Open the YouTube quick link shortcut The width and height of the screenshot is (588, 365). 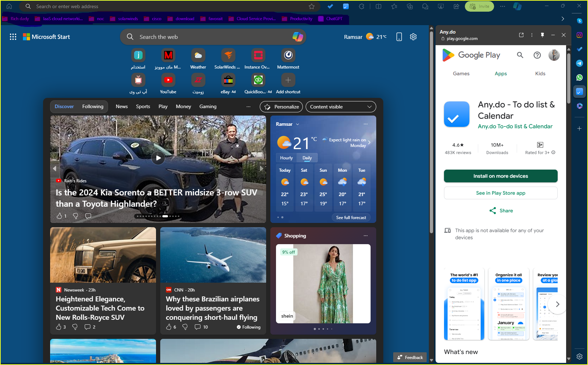168,80
